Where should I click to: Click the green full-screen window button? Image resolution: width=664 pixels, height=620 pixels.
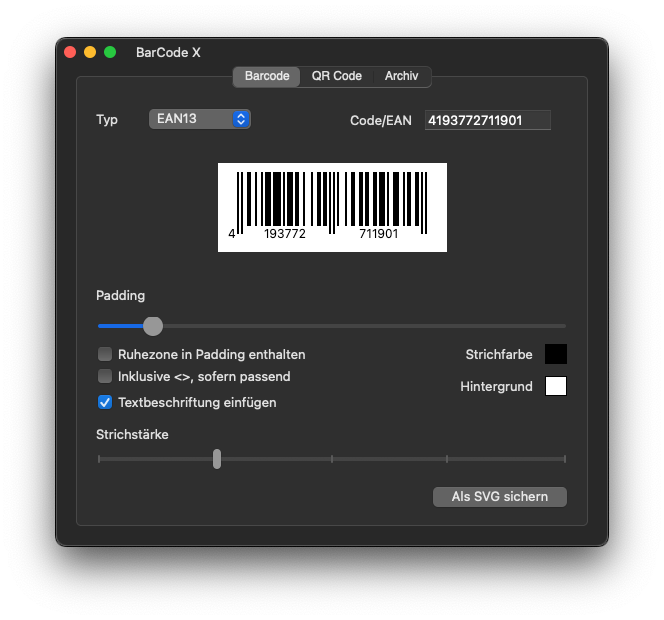click(x=110, y=52)
